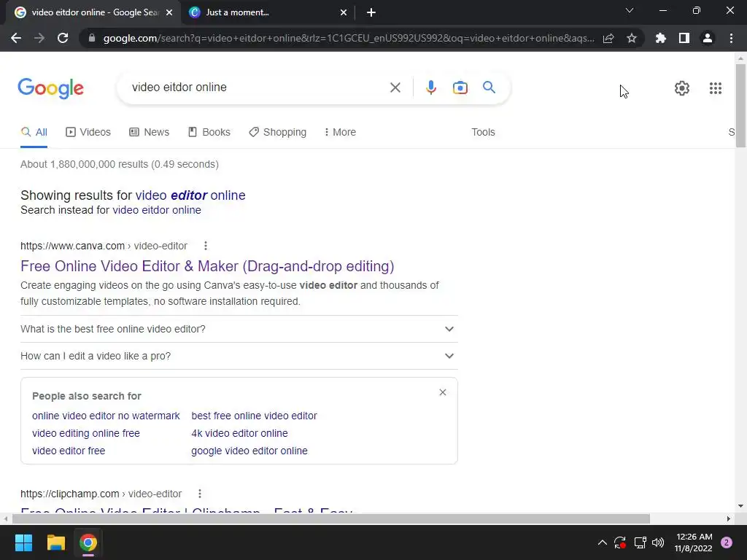Viewport: 747px width, 560px height.
Task: Clear the search box text
Action: pos(395,87)
